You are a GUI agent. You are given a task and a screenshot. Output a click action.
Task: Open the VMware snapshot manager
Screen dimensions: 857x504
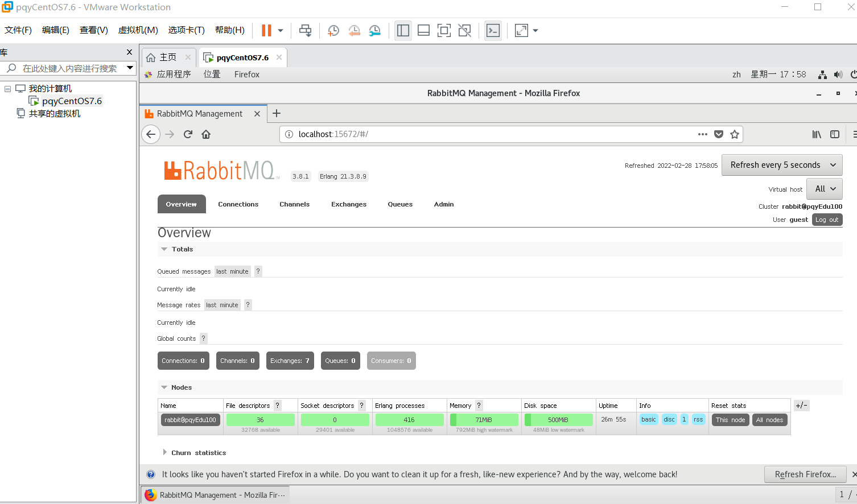point(374,31)
